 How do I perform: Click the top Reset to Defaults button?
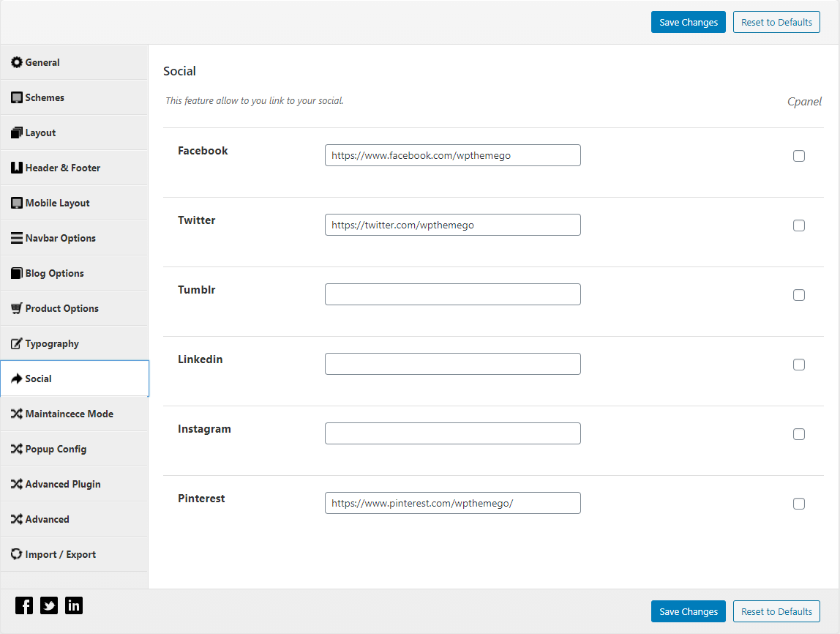point(776,22)
